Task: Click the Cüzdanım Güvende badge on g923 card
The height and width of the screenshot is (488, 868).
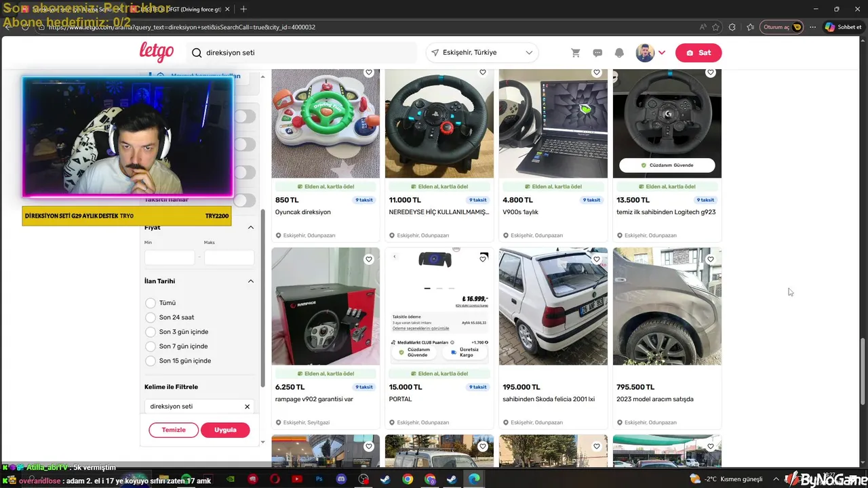Action: (667, 165)
